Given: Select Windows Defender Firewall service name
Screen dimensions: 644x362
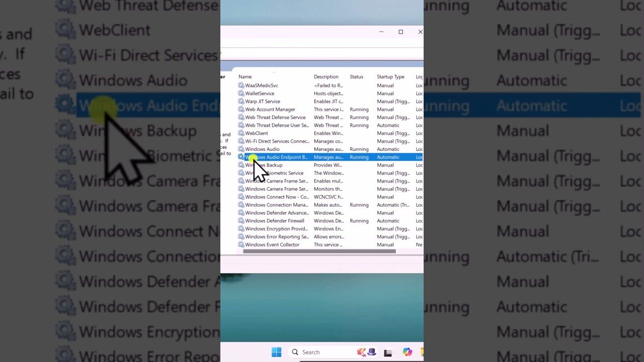Looking at the screenshot, I should coord(275,221).
